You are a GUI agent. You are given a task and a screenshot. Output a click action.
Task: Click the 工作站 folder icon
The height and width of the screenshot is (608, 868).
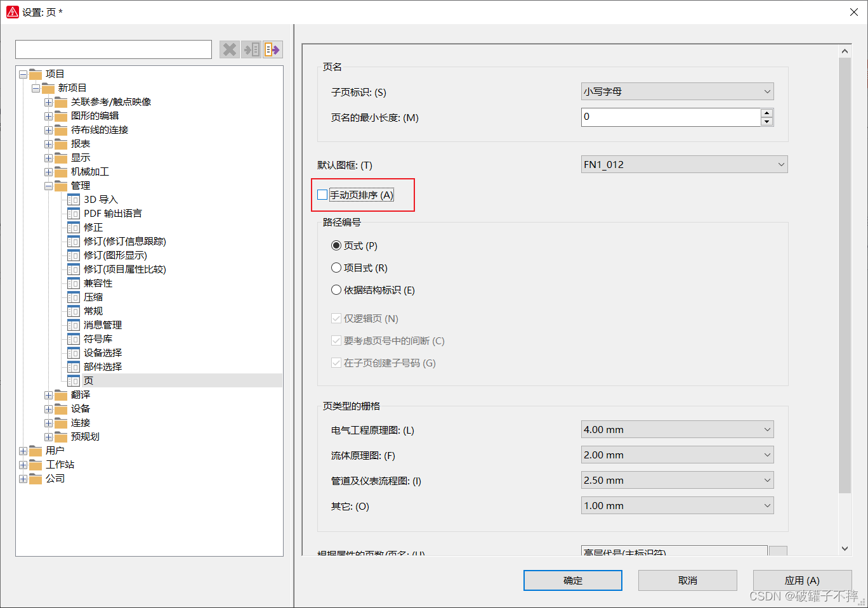pos(36,465)
